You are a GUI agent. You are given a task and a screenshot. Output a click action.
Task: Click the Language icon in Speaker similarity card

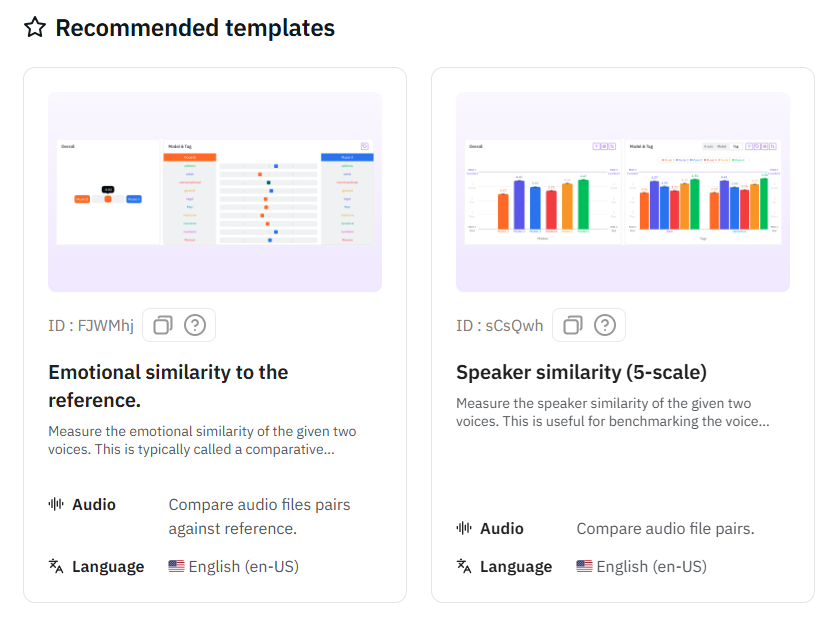[464, 566]
